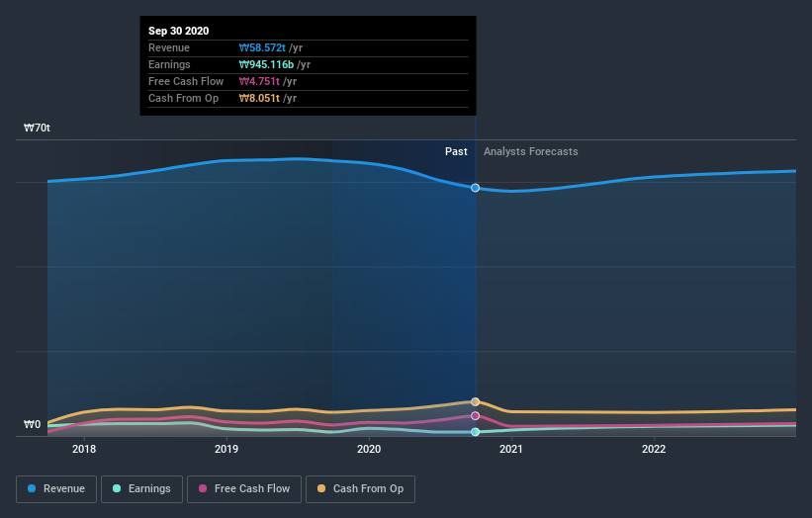Toggle the Cash From Op legend button
This screenshot has height=518, width=812.
360,489
